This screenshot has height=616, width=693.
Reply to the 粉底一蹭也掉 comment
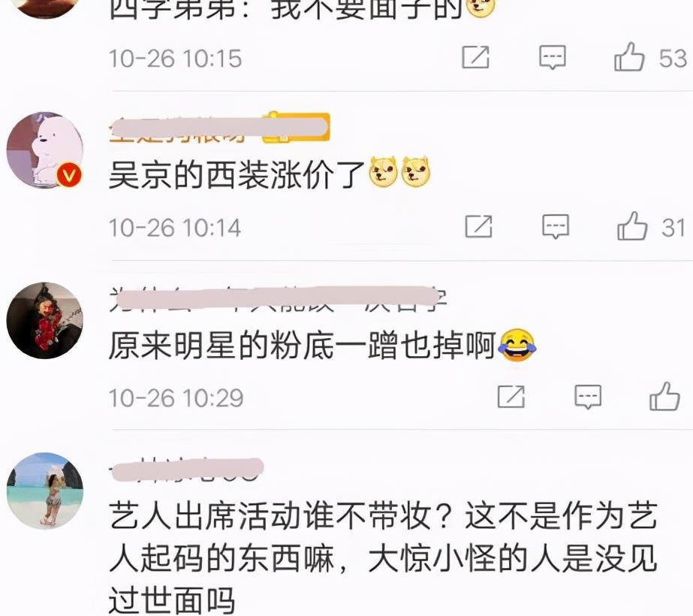(x=588, y=397)
